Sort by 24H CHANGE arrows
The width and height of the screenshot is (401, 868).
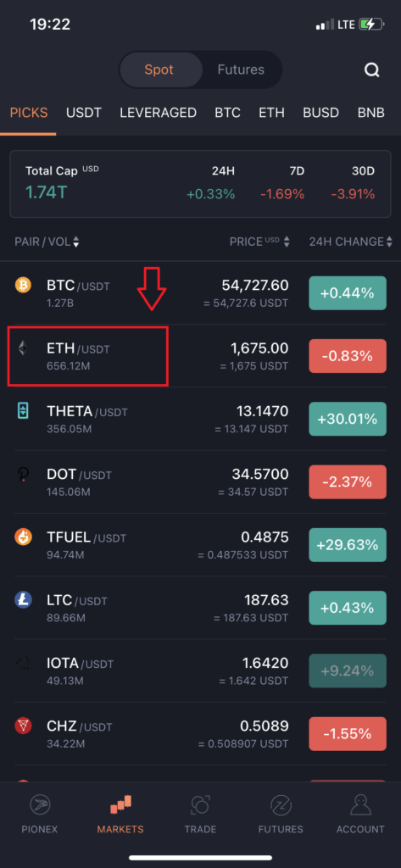tap(389, 242)
